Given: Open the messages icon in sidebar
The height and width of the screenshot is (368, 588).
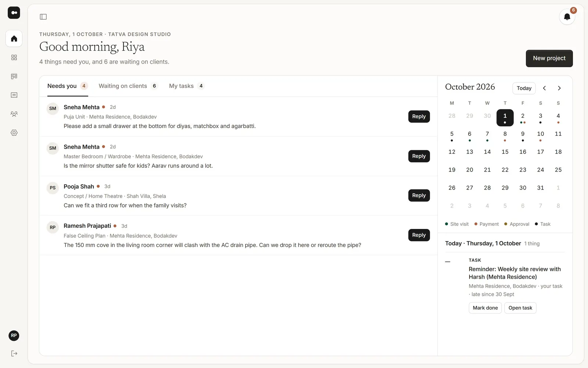Looking at the screenshot, I should tap(14, 95).
